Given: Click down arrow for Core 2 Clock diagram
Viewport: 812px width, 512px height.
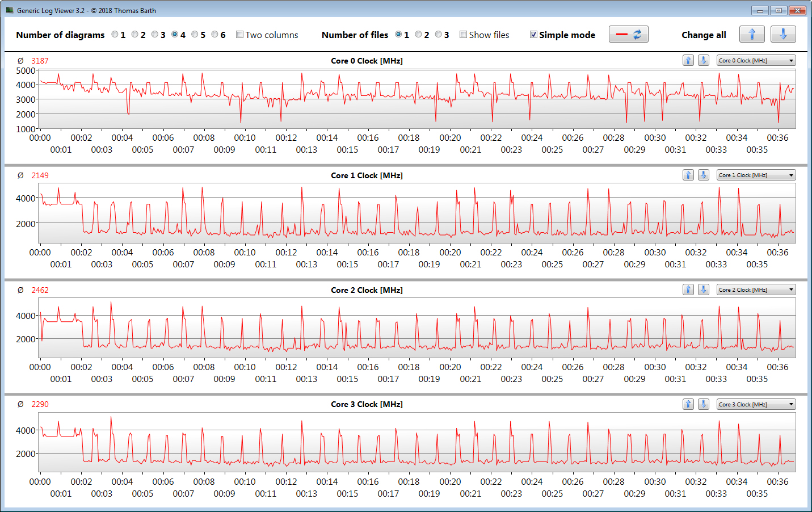Looking at the screenshot, I should [x=703, y=289].
